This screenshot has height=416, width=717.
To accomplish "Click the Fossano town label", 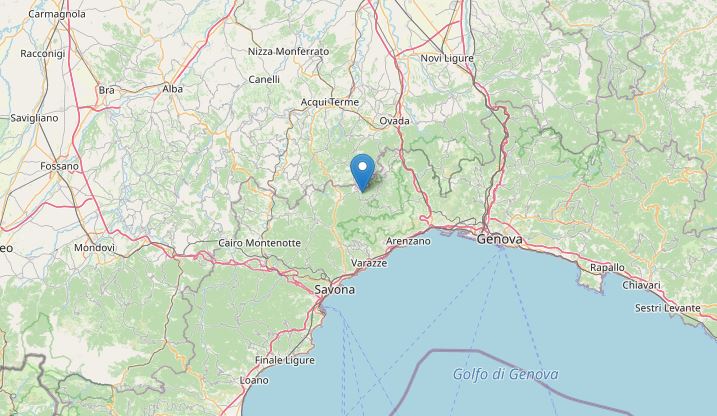I will 59,166.
